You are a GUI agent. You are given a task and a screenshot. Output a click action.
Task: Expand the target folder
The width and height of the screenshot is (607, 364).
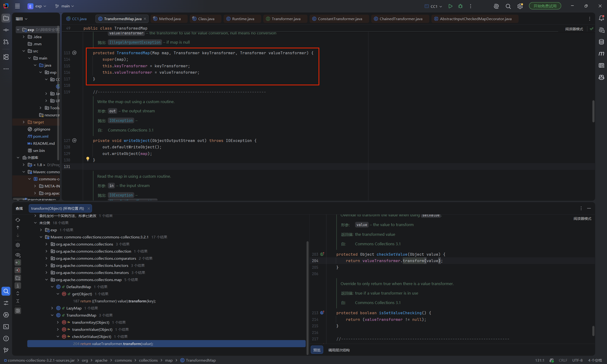point(23,122)
